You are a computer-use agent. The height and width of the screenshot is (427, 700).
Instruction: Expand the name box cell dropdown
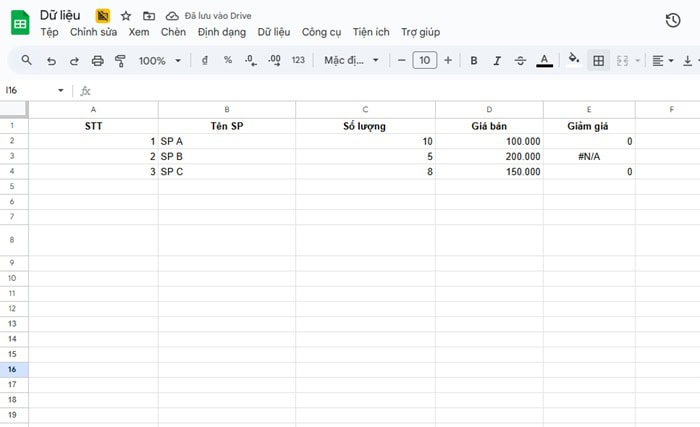[61, 90]
